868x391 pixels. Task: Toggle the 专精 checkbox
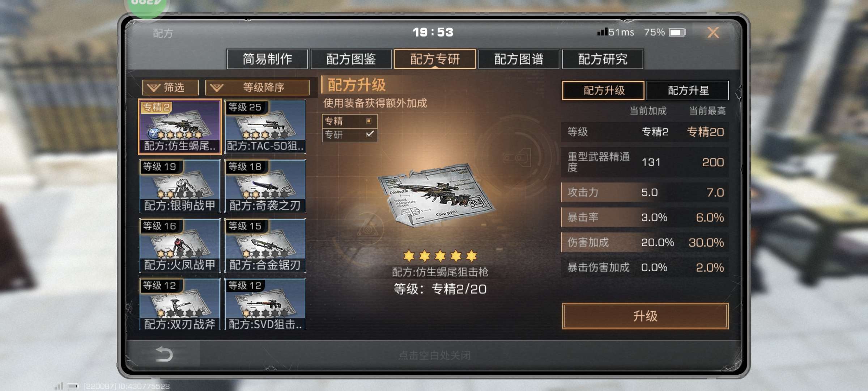[x=369, y=121]
